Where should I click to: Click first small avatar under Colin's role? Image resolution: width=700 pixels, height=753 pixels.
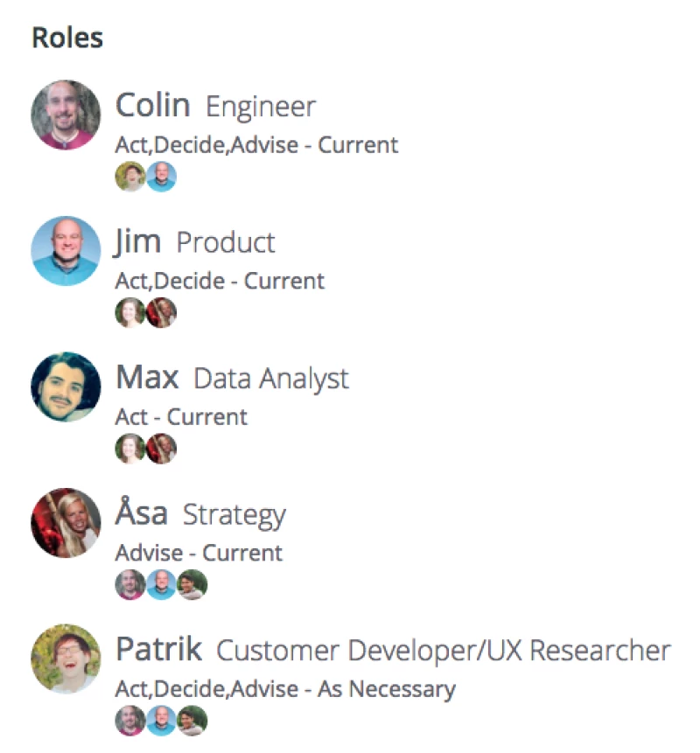click(130, 177)
